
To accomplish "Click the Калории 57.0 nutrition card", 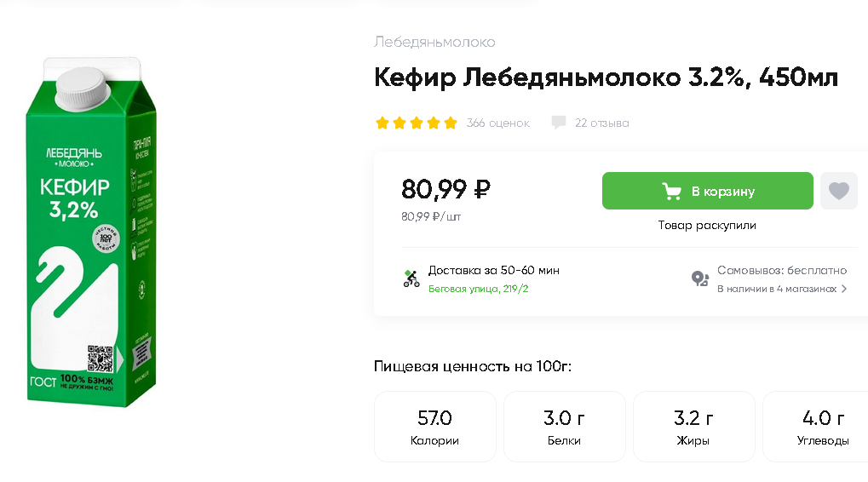I will [434, 427].
